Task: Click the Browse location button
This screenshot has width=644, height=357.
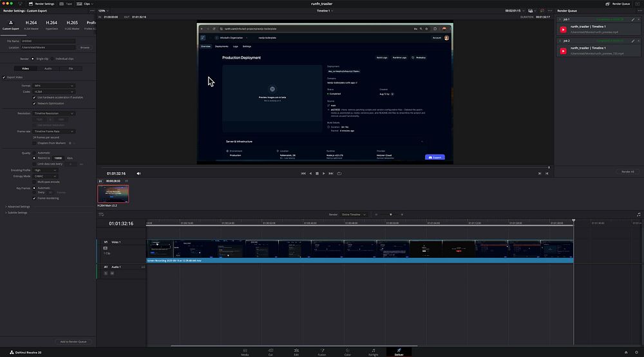Action: point(84,48)
